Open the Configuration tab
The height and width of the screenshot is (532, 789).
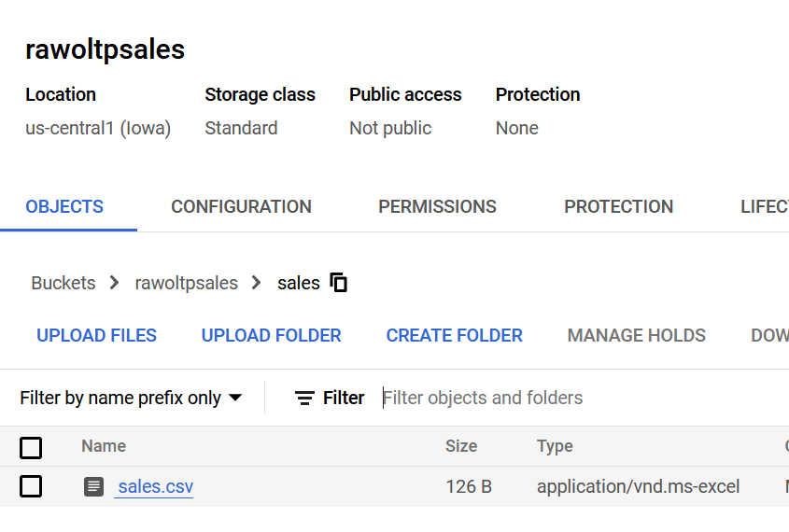click(x=241, y=206)
